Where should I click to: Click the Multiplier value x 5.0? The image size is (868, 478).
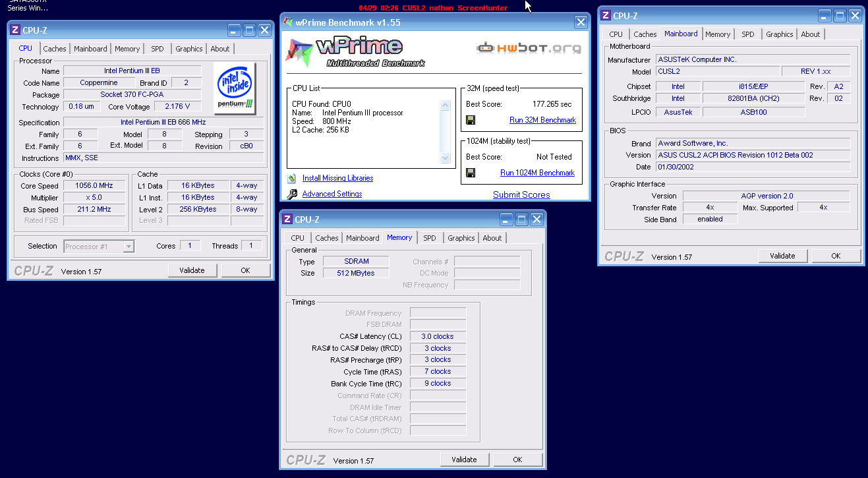pos(94,197)
